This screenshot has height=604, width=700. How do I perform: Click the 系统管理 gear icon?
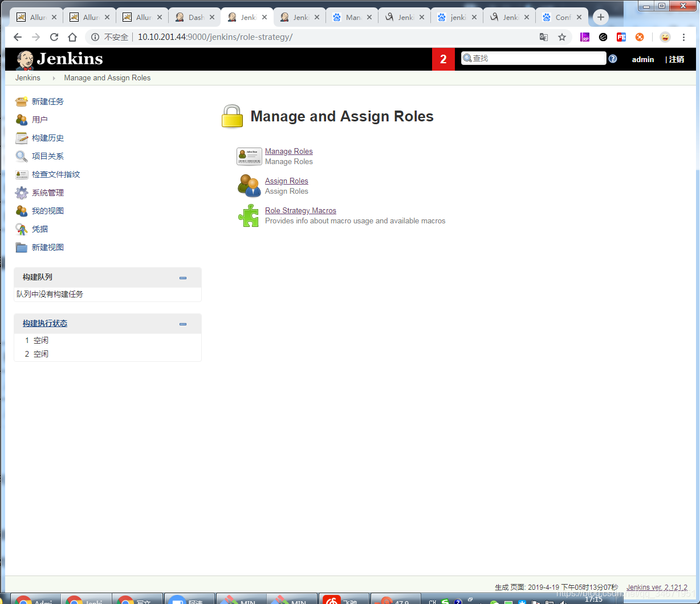22,193
